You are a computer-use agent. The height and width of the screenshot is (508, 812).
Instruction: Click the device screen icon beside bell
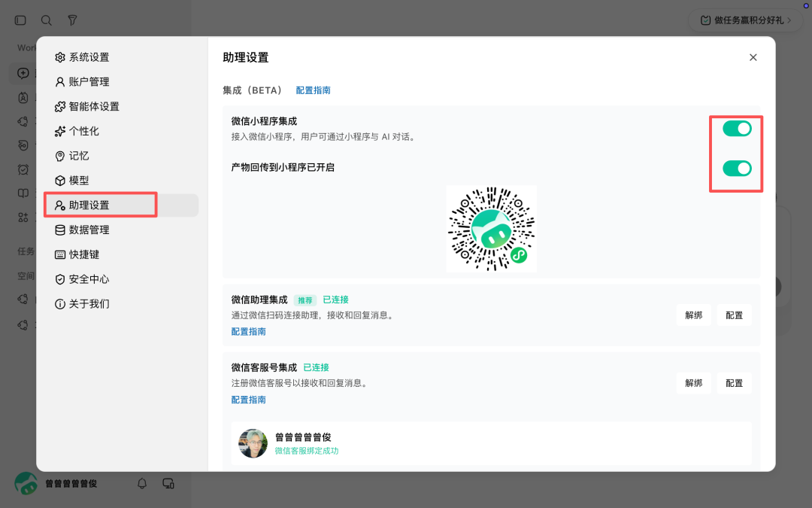168,484
